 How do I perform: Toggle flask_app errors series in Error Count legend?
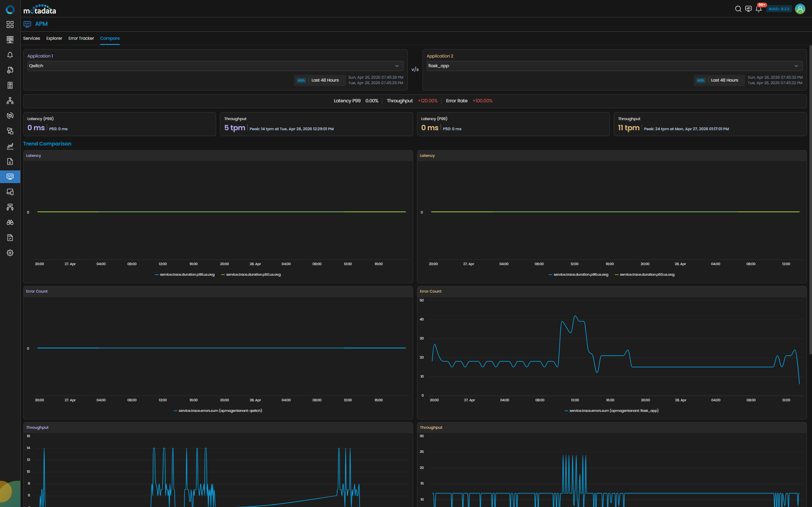(612, 411)
